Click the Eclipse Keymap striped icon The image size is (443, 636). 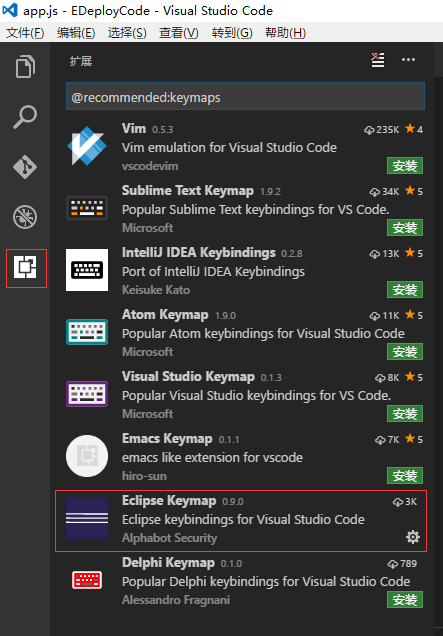coord(87,518)
